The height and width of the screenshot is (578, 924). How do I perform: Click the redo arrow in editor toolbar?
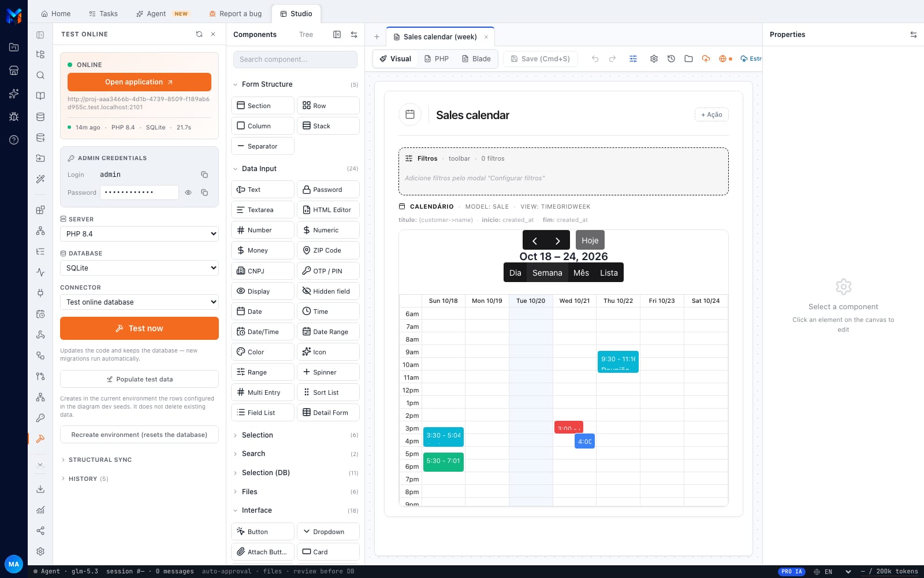(612, 59)
